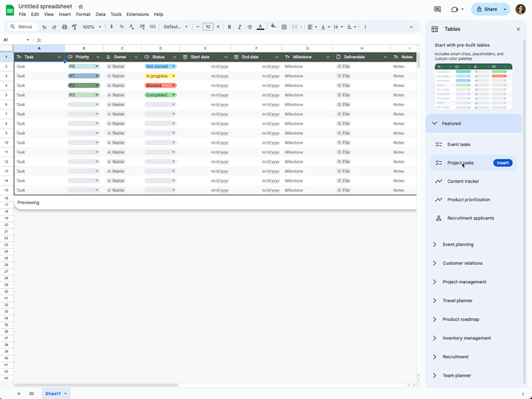Viewport: 532px width, 399px height.
Task: Toggle italic formatting
Action: pos(239,27)
